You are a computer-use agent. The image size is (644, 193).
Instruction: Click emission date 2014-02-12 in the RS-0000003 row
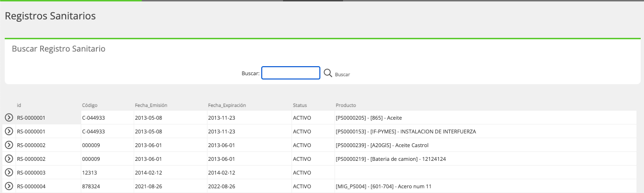click(148, 173)
